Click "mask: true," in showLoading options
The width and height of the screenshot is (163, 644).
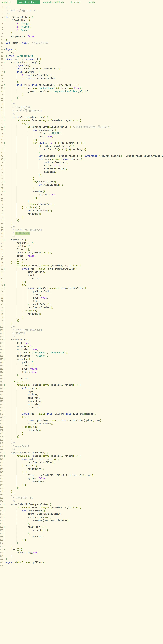[x=46, y=136]
